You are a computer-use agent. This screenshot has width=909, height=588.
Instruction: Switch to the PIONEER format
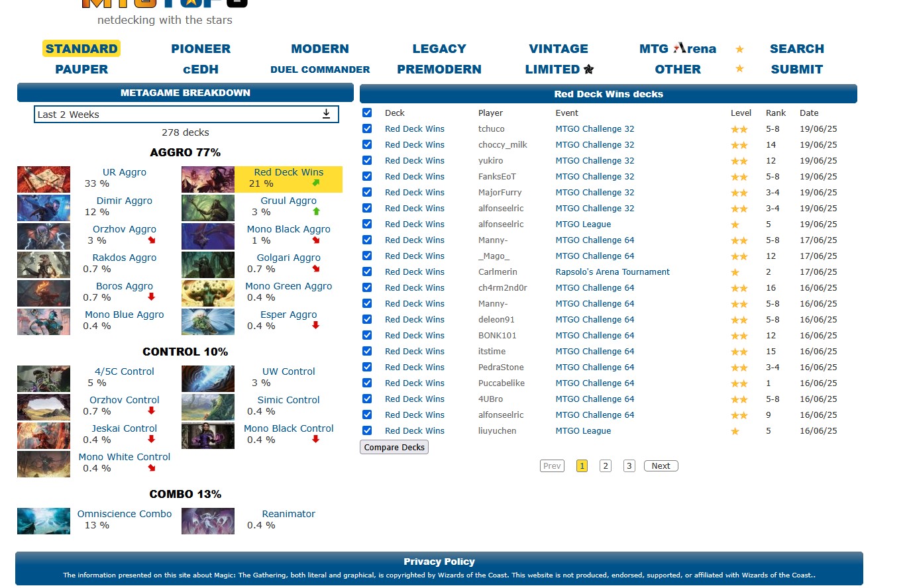pyautogui.click(x=201, y=48)
